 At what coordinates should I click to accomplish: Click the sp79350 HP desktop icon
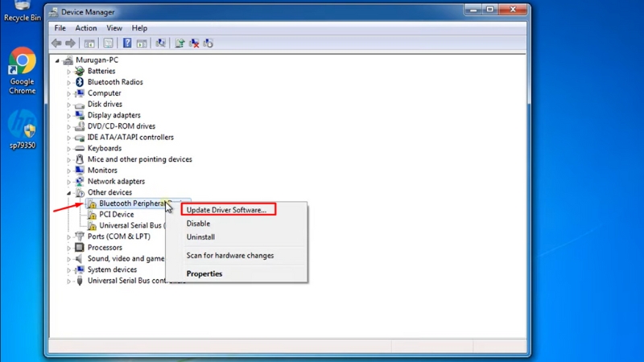tap(23, 129)
